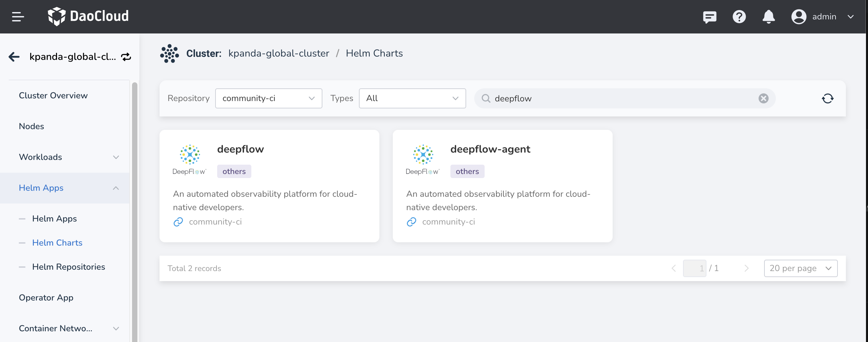Click the help question mark icon

click(x=739, y=16)
